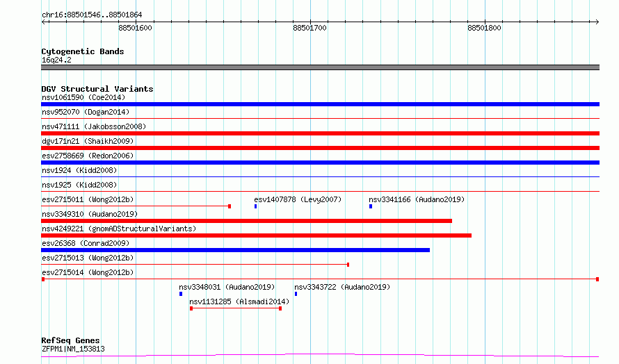619x364 pixels.
Task: Click the 88501700 ruler coordinate
Action: click(310, 28)
